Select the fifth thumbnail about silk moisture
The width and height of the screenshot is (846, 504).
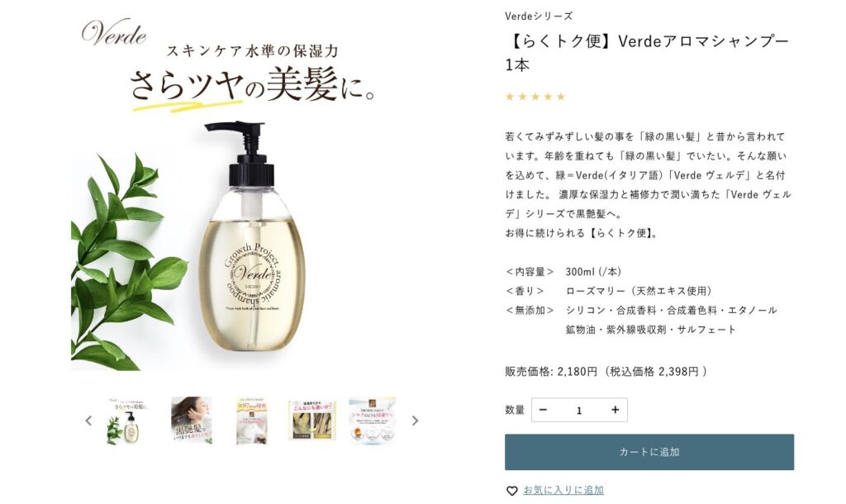373,421
